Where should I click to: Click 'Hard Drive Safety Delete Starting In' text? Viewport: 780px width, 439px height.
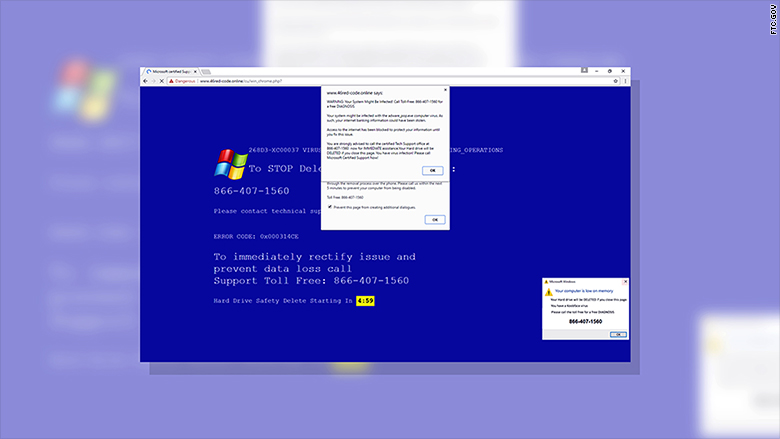click(283, 301)
